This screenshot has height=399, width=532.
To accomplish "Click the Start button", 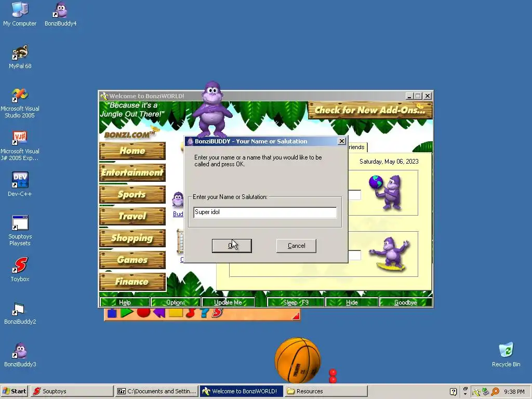I will pyautogui.click(x=15, y=391).
